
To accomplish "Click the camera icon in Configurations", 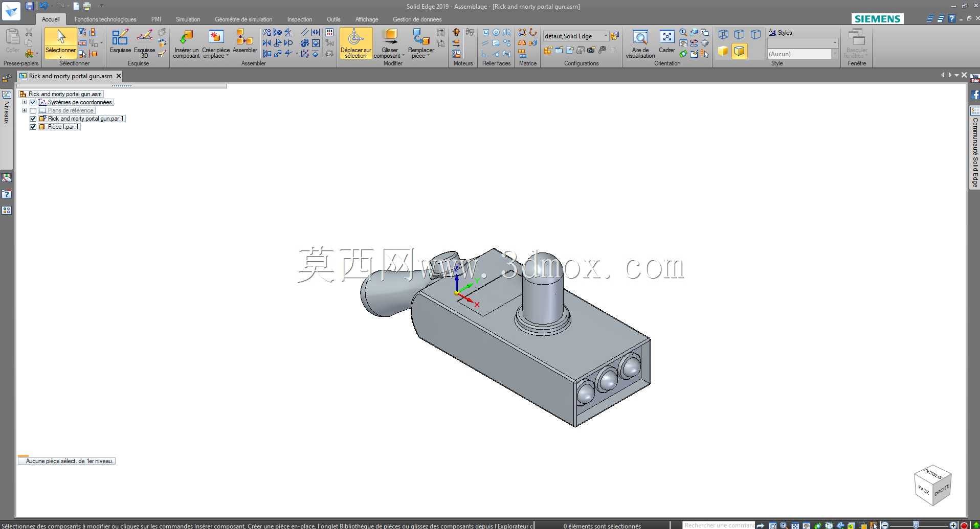I will (591, 50).
